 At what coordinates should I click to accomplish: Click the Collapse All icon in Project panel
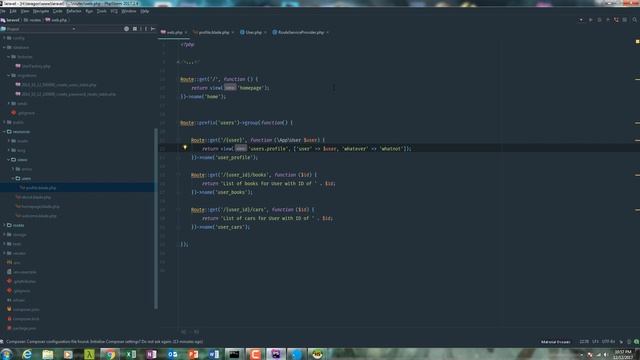point(135,29)
